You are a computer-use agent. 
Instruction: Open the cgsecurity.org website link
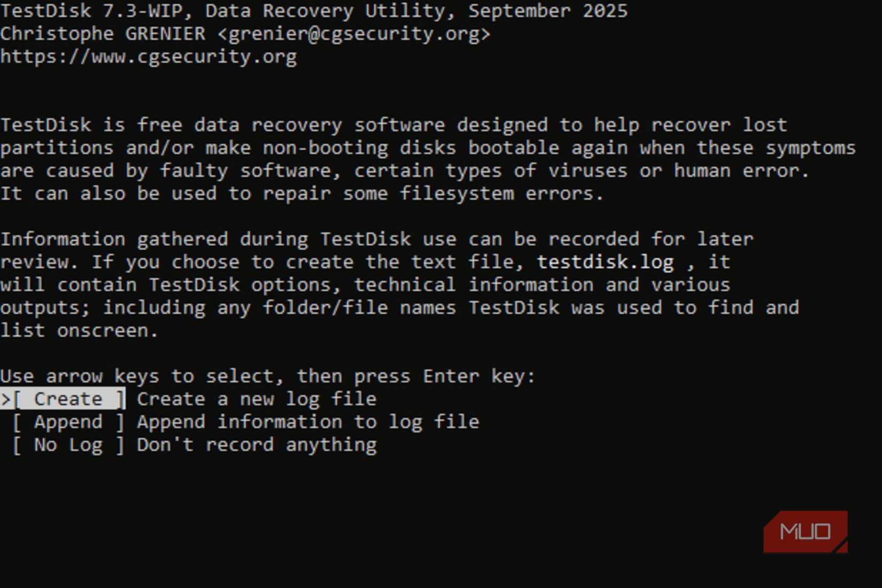click(x=148, y=56)
